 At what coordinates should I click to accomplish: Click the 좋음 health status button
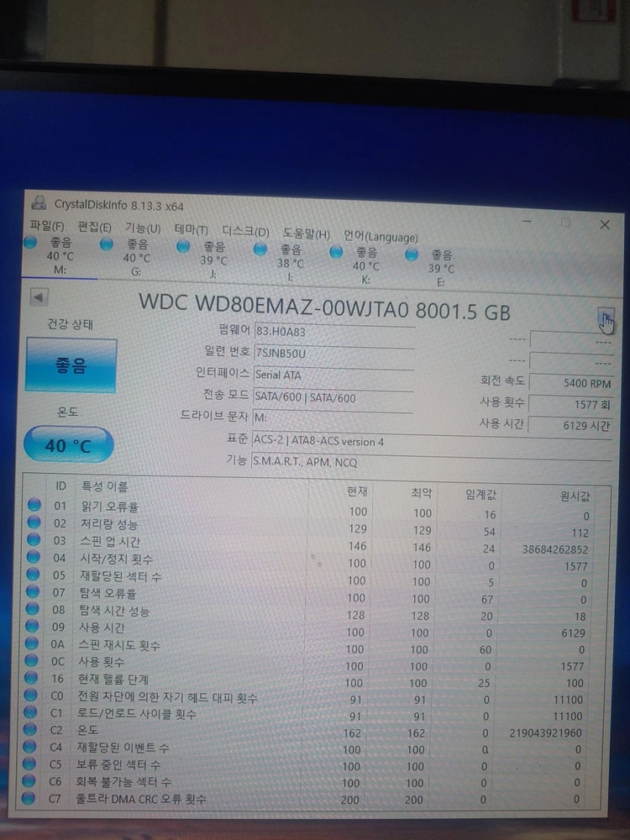71,366
